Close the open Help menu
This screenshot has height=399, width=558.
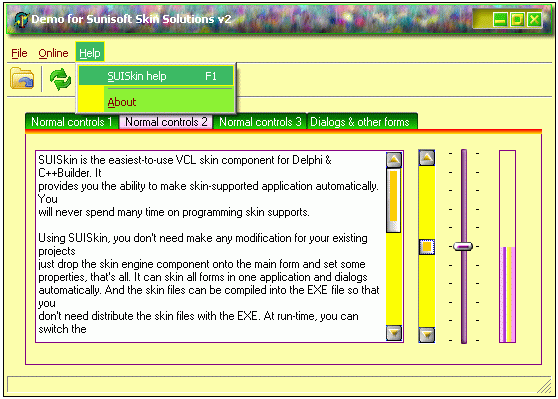click(90, 53)
